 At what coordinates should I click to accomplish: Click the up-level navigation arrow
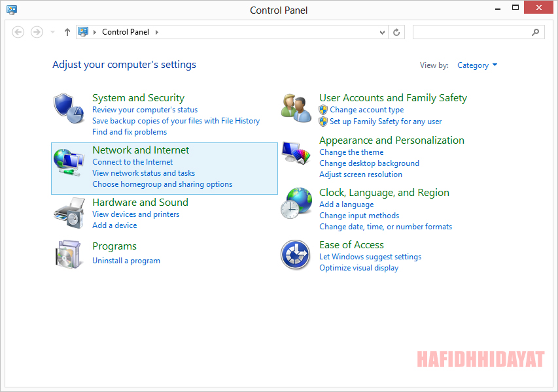click(67, 31)
